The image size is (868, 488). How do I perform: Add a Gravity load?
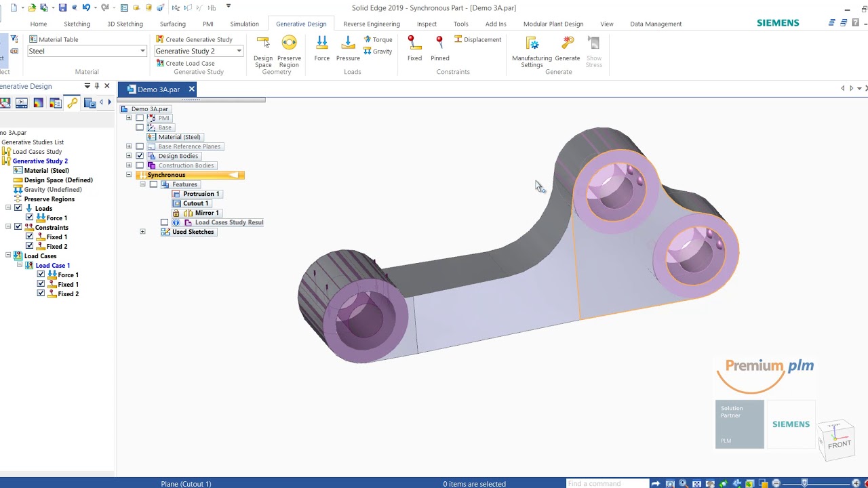[378, 52]
